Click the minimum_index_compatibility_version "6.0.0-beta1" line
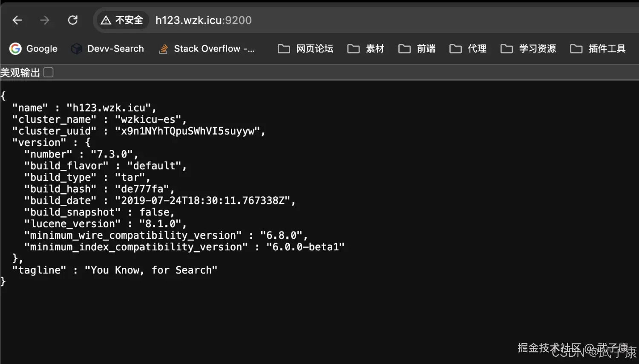The width and height of the screenshot is (639, 364). click(x=184, y=246)
